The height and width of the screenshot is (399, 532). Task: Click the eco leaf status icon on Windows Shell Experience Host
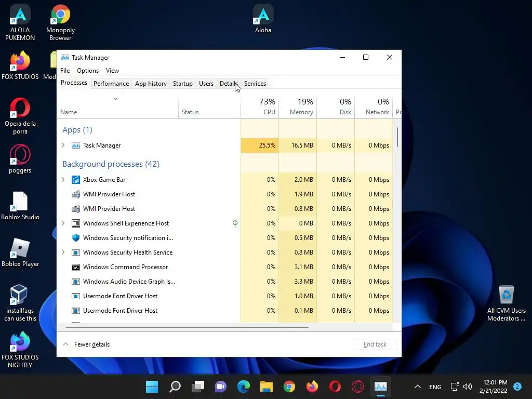(x=235, y=223)
